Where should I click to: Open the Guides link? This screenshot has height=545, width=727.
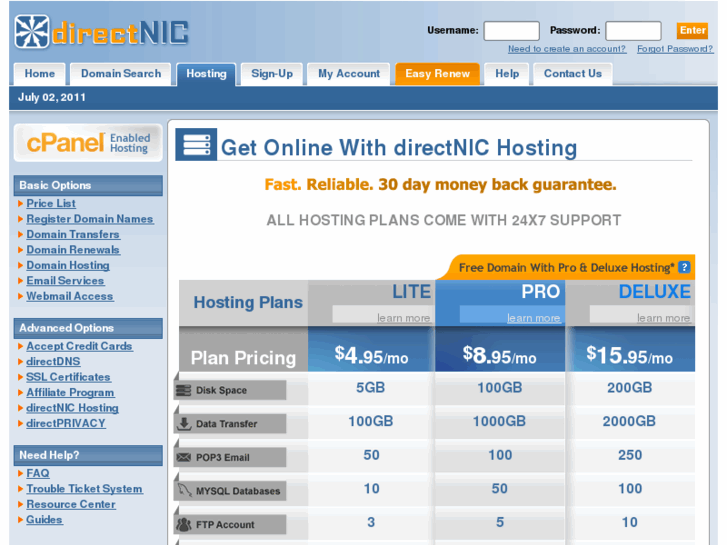(x=44, y=519)
